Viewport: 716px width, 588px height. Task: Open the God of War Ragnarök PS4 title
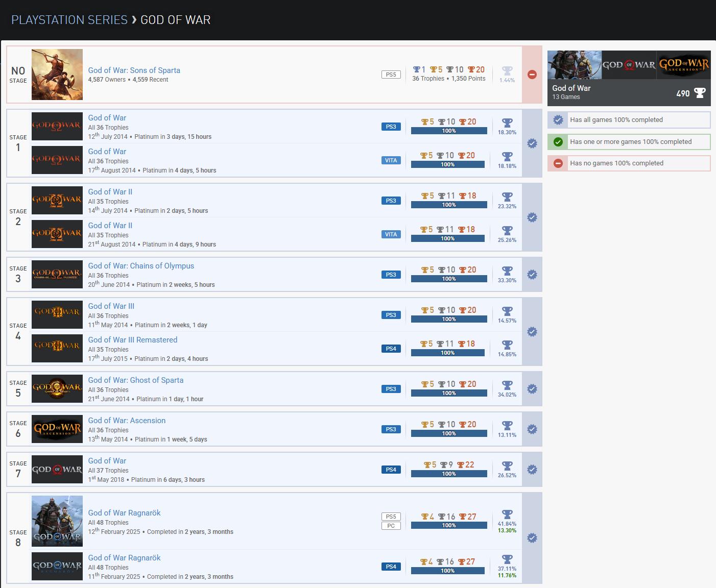[x=124, y=558]
